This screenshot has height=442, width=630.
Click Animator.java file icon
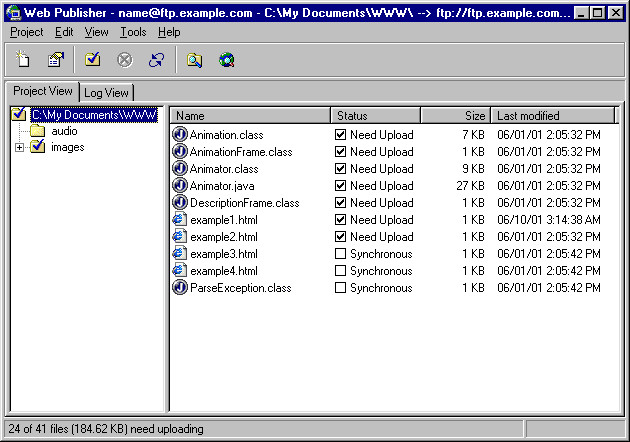[x=180, y=185]
